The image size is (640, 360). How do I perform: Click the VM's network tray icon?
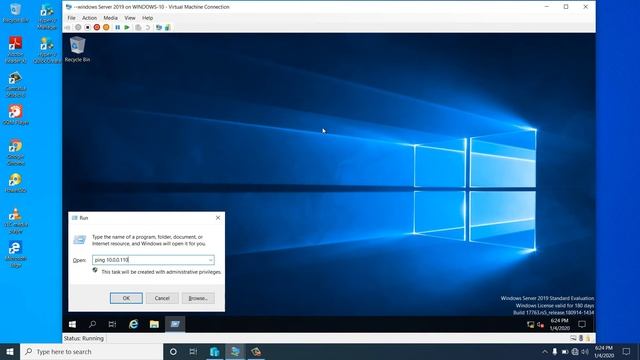point(531,324)
